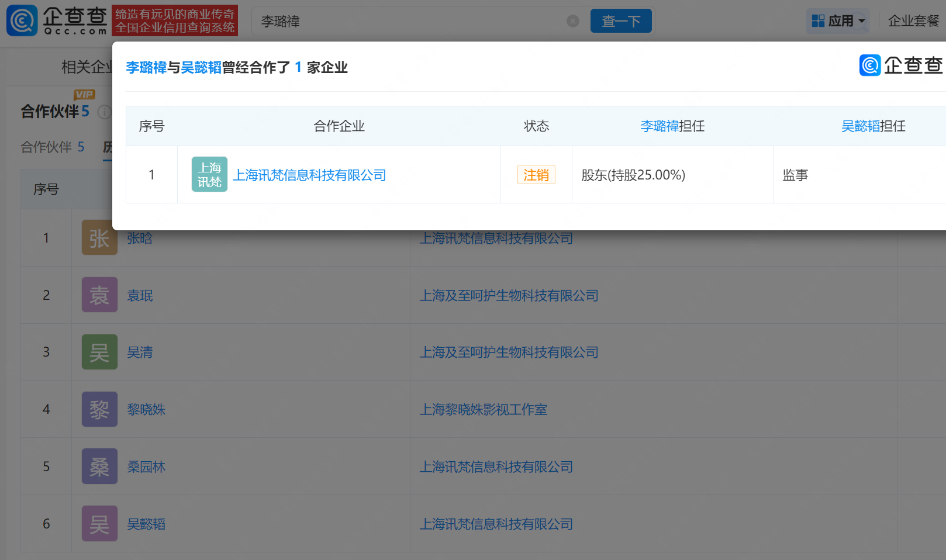Click the 黎 avatar icon for 黎晓姝
This screenshot has width=946, height=560.
tap(99, 409)
